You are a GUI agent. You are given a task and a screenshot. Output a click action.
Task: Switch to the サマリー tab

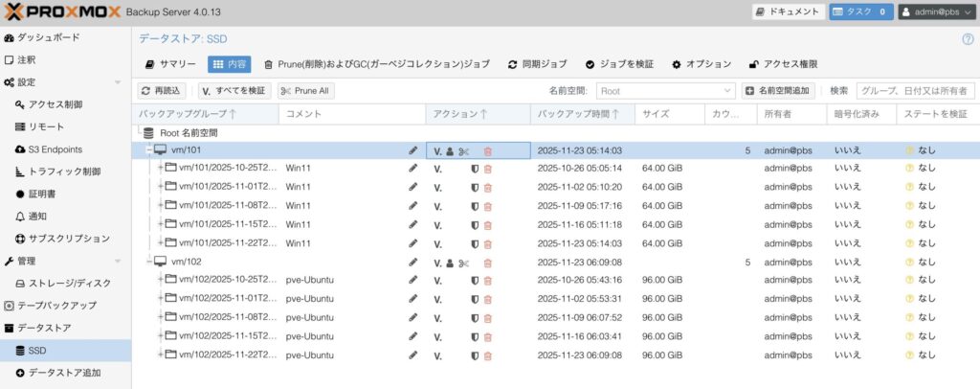[170, 64]
